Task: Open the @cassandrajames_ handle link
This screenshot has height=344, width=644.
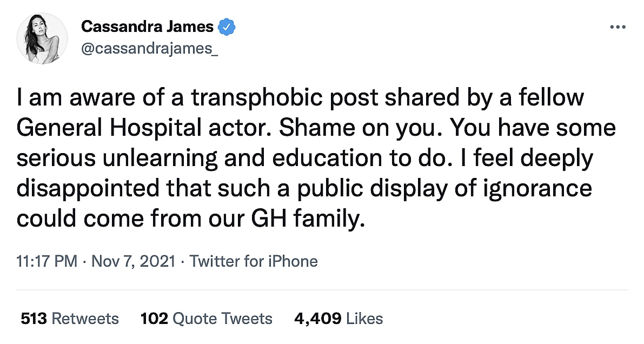Action: [x=150, y=49]
